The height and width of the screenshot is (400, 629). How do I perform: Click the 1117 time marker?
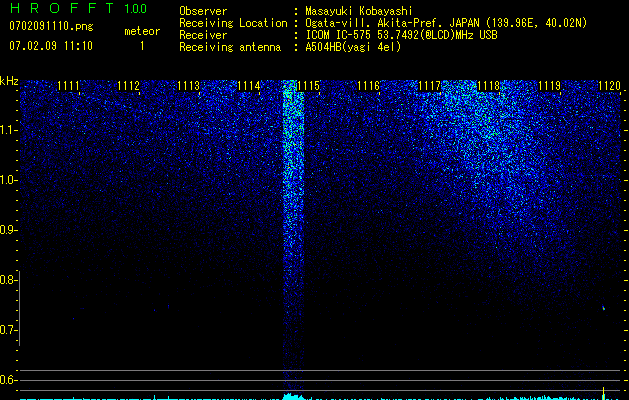(429, 86)
